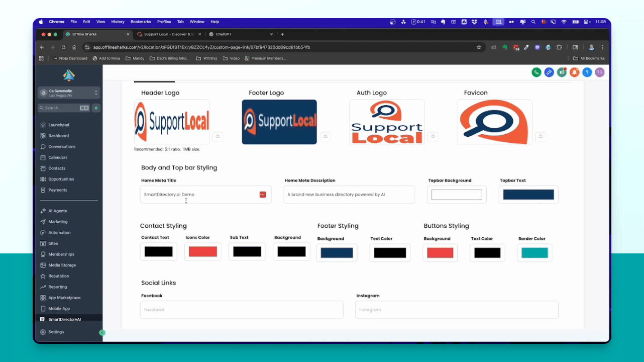The width and height of the screenshot is (644, 362).
Task: Open the orange notifications bell
Action: point(574,72)
